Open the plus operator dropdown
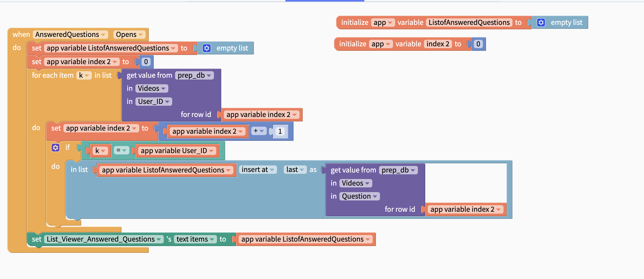This screenshot has height=279, width=644. coord(259,131)
